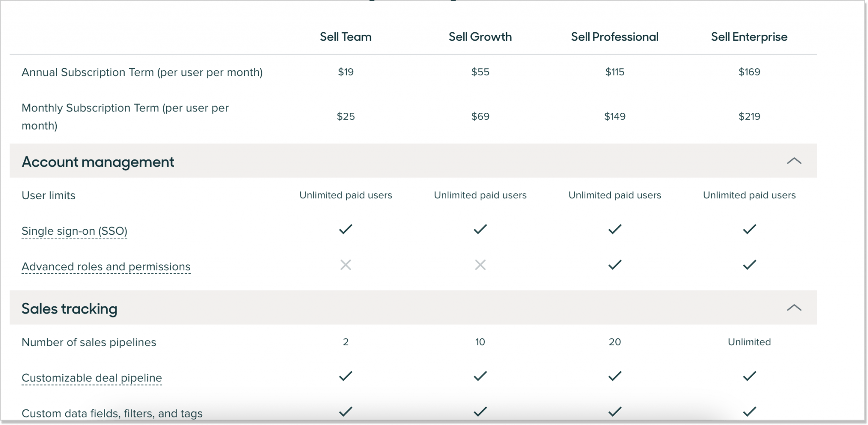Collapse the Account management section
This screenshot has width=868, height=425.
click(793, 161)
